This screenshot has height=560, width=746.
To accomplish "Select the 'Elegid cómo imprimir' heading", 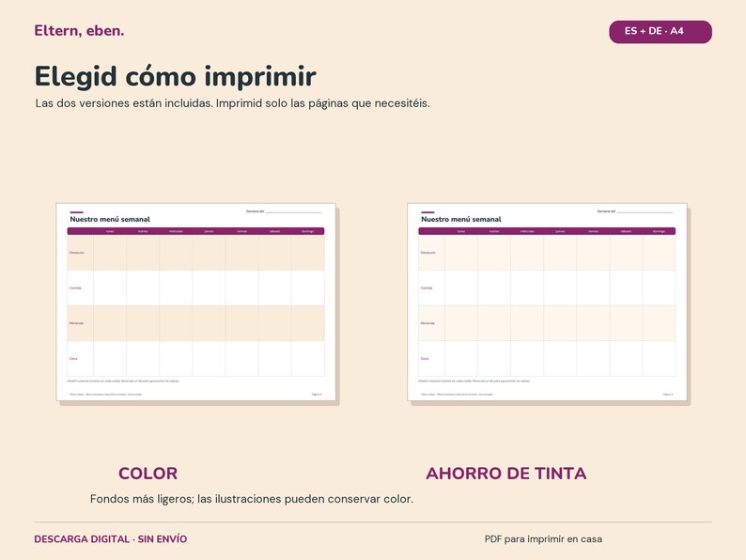I will coord(176,76).
